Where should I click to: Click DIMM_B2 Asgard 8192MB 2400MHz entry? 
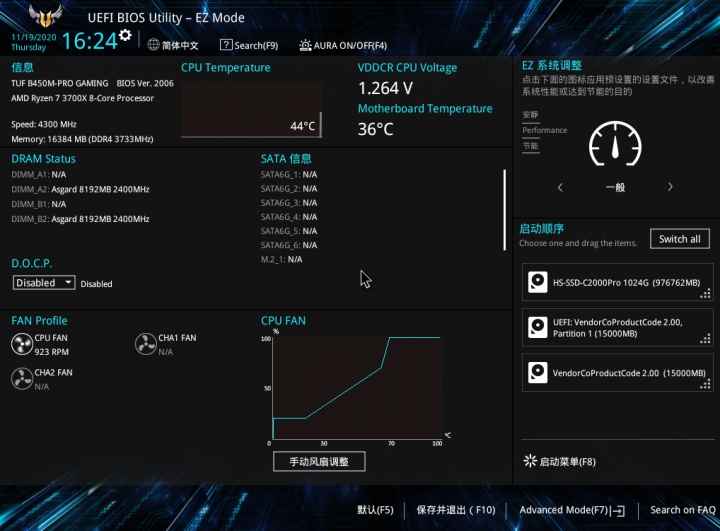pyautogui.click(x=80, y=219)
